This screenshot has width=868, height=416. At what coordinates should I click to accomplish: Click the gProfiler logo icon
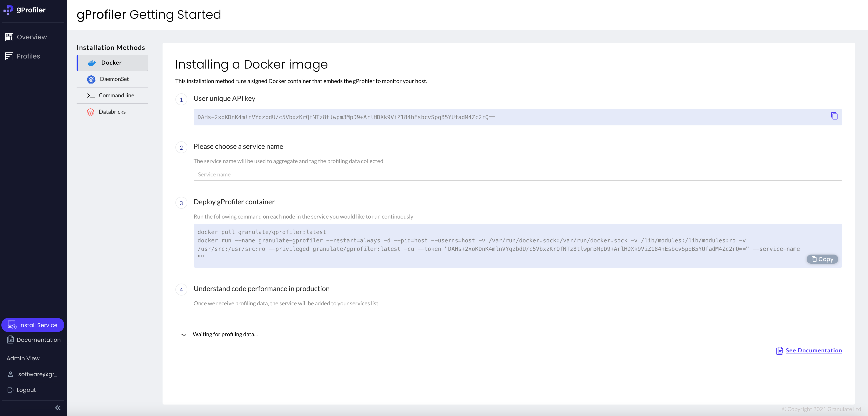click(x=8, y=10)
